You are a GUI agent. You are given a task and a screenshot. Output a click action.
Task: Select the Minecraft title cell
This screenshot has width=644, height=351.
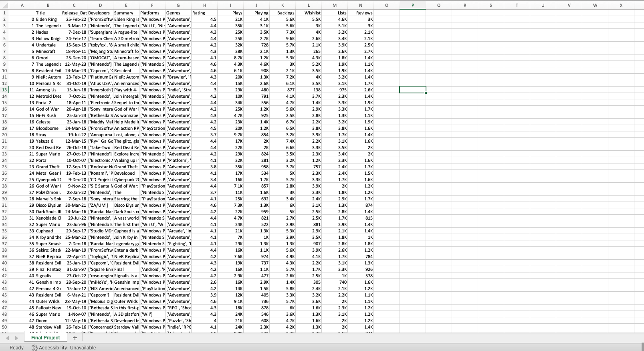pyautogui.click(x=48, y=51)
